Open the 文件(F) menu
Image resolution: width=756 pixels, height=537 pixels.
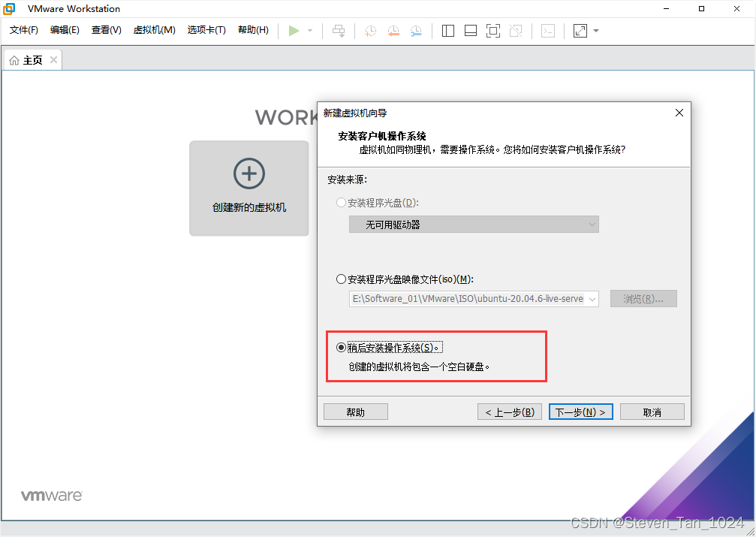23,30
